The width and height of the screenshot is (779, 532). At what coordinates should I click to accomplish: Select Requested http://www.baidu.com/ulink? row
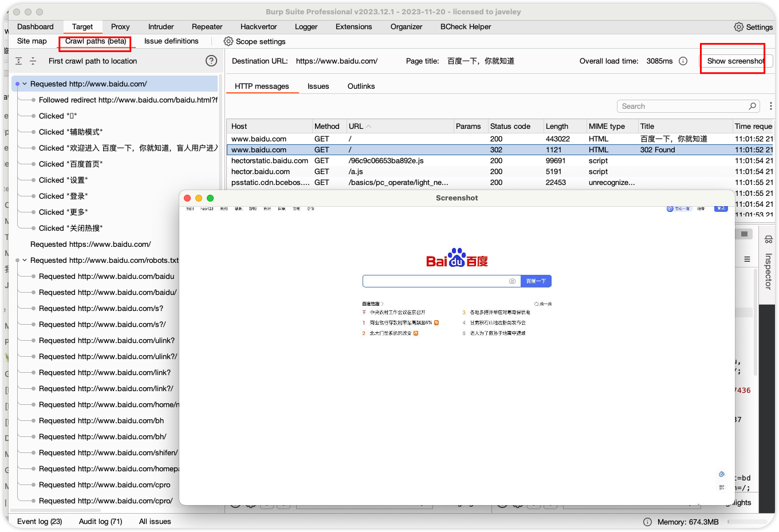click(107, 341)
